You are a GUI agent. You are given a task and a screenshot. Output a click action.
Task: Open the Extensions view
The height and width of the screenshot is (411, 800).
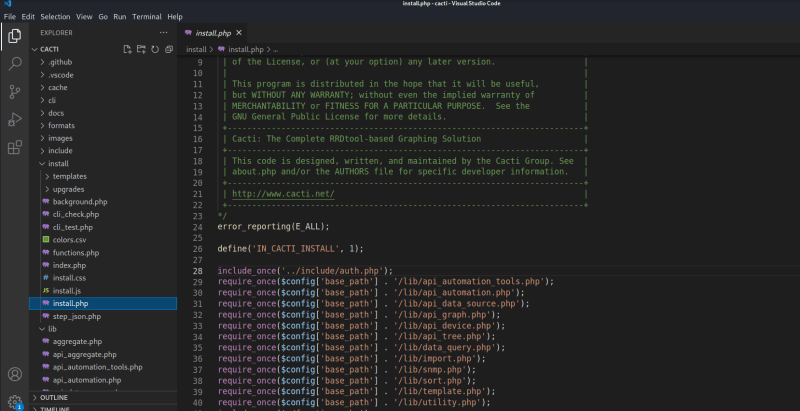15,147
